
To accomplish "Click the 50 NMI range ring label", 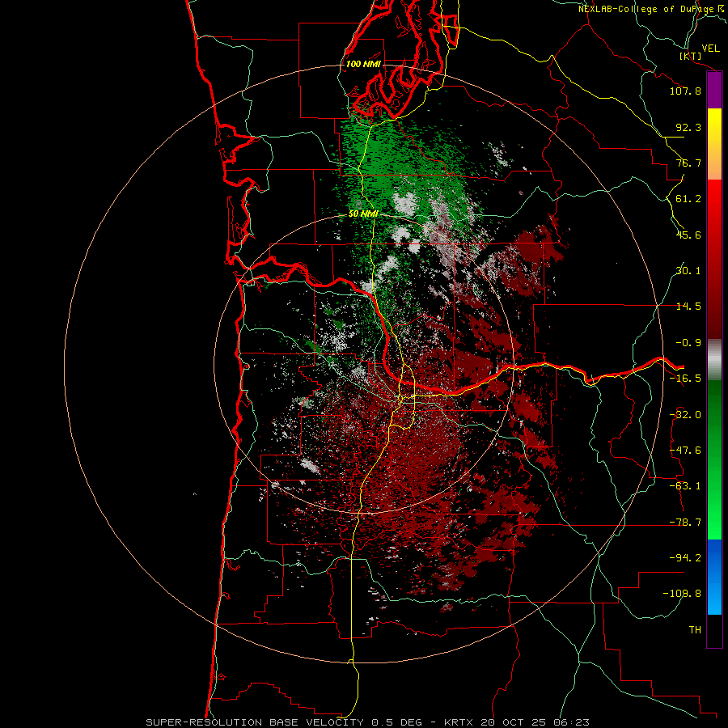I will [x=363, y=214].
